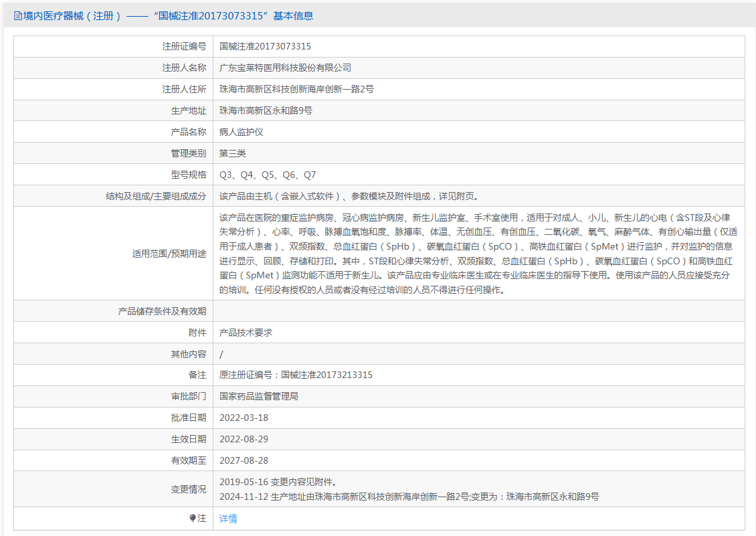Select production address 珠海市高新区永和路9号
This screenshot has width=756, height=536.
pyautogui.click(x=266, y=110)
